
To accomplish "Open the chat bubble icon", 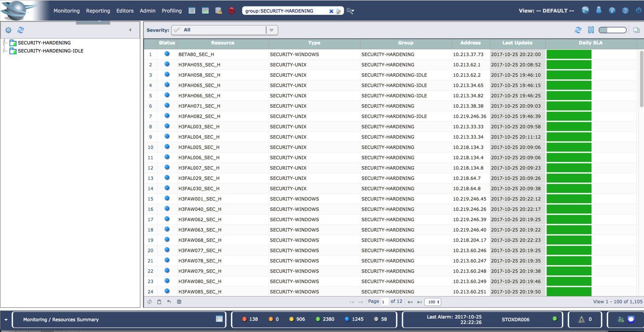I will (x=631, y=319).
